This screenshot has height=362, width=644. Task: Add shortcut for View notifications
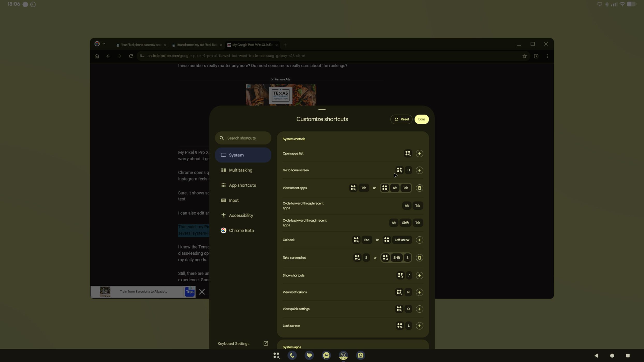tap(419, 292)
